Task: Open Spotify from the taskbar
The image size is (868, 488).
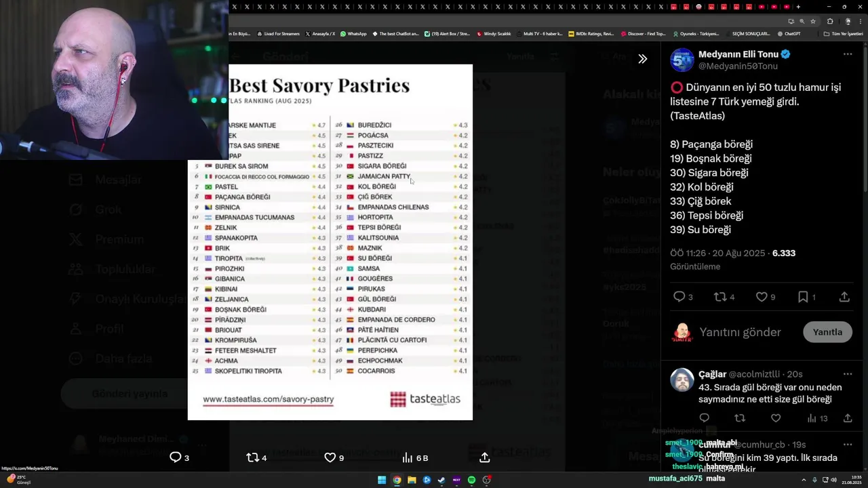Action: point(471,480)
